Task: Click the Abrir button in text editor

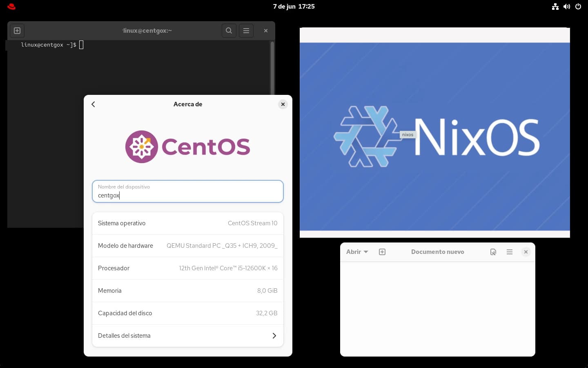Action: click(x=357, y=252)
